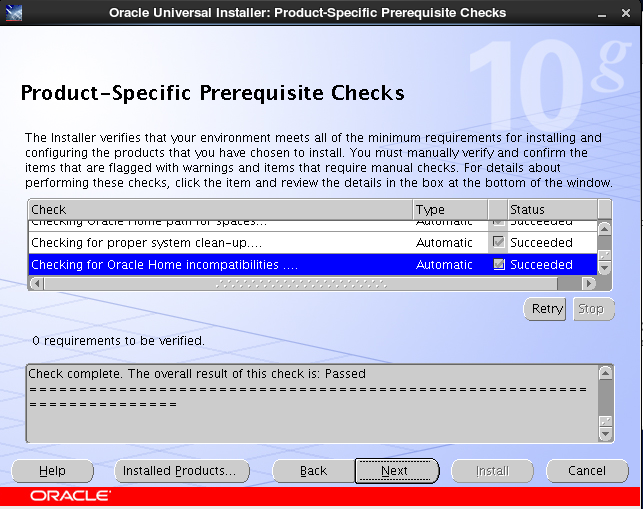Toggle partially hidden checkbox in Oracle Home path row
This screenshot has height=509, width=643.
click(498, 223)
